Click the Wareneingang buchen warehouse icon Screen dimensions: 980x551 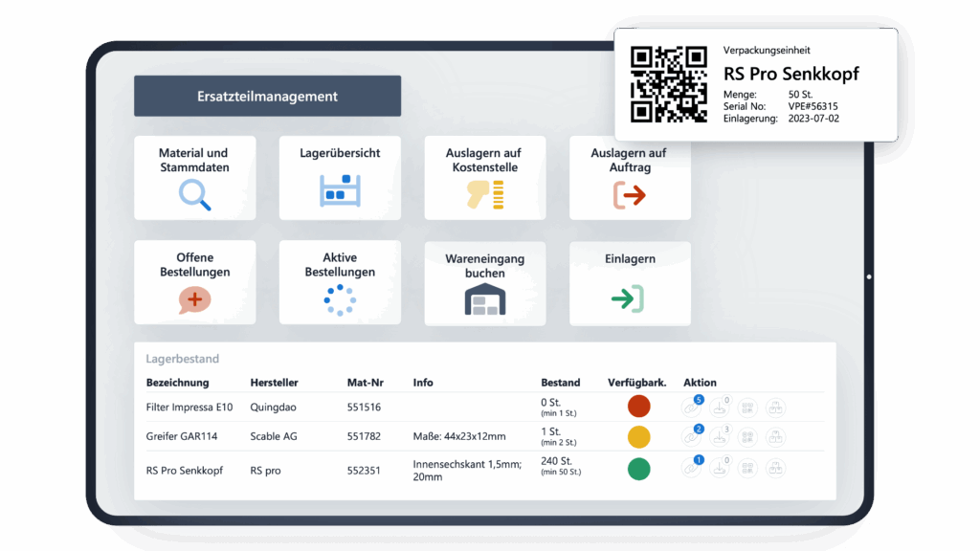(x=485, y=299)
